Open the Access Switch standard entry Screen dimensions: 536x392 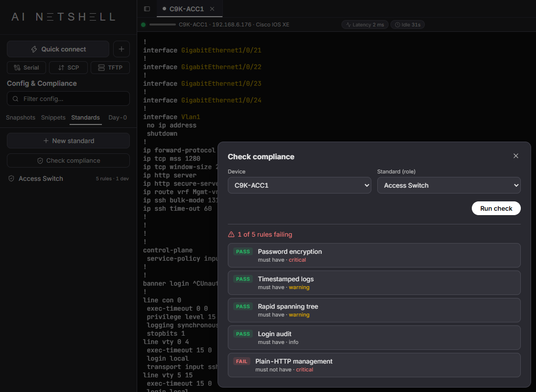69,179
